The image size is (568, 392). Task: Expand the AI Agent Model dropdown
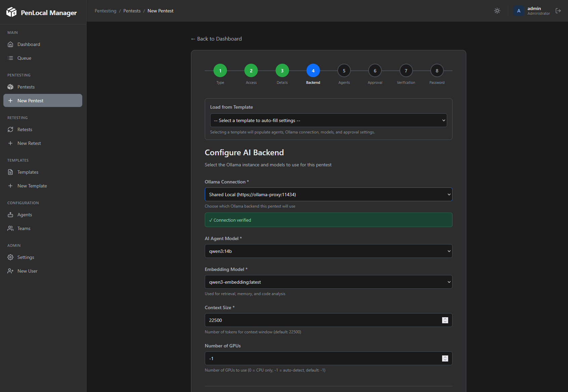point(328,251)
